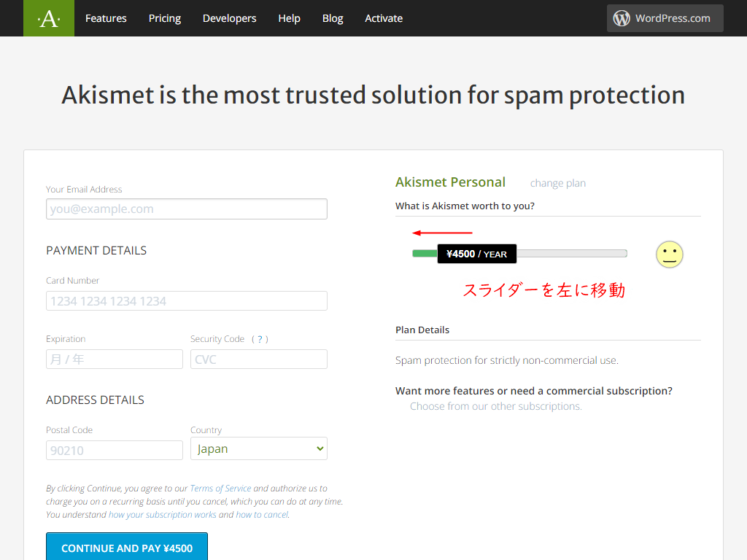Click the Your Email Address field
The image size is (747, 560).
click(186, 209)
